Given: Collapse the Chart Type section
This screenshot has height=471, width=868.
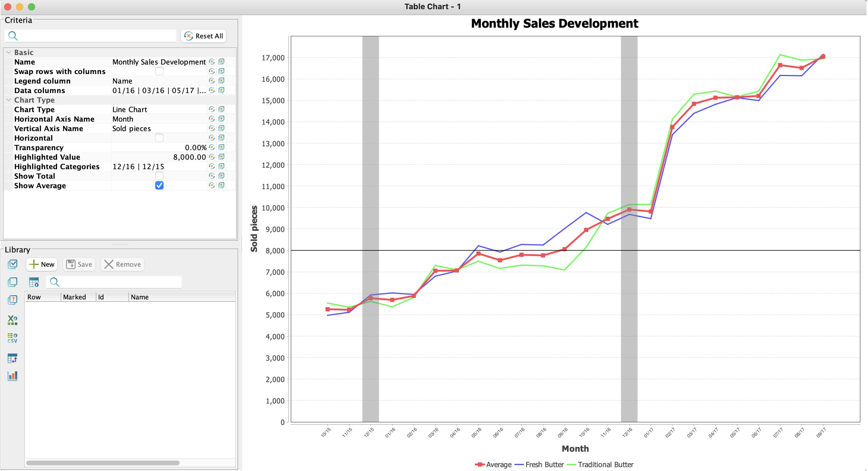Looking at the screenshot, I should [x=9, y=100].
